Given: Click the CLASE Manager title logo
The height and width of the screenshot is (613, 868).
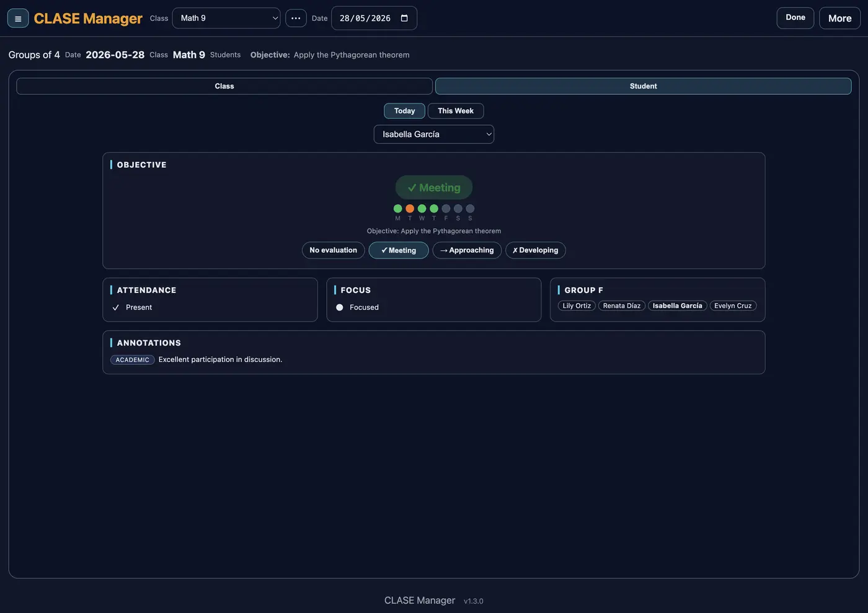Looking at the screenshot, I should [x=88, y=19].
